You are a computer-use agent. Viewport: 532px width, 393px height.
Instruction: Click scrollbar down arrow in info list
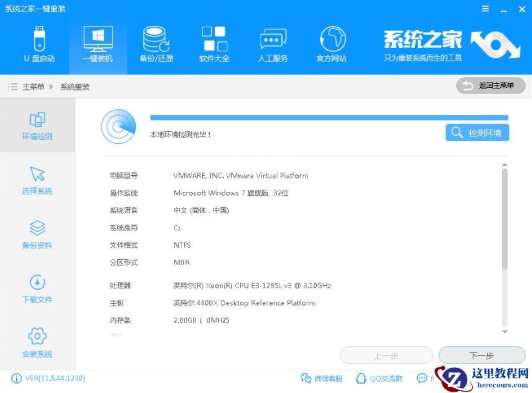click(x=505, y=332)
